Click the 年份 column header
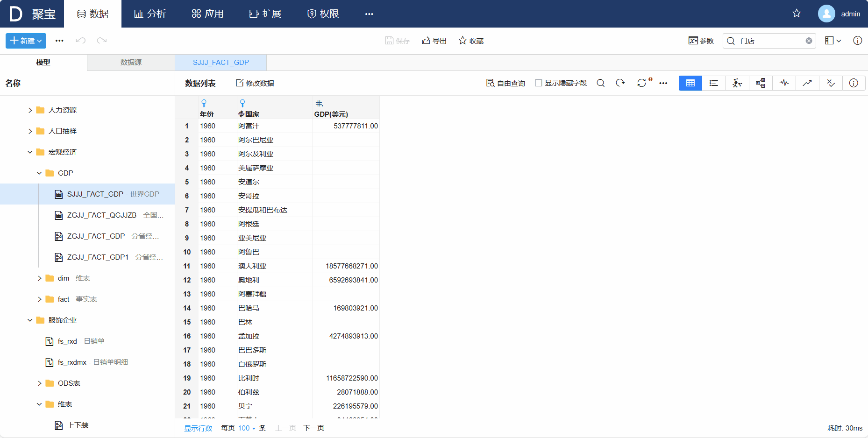Screen dimensions: 868x438 [x=217, y=108]
